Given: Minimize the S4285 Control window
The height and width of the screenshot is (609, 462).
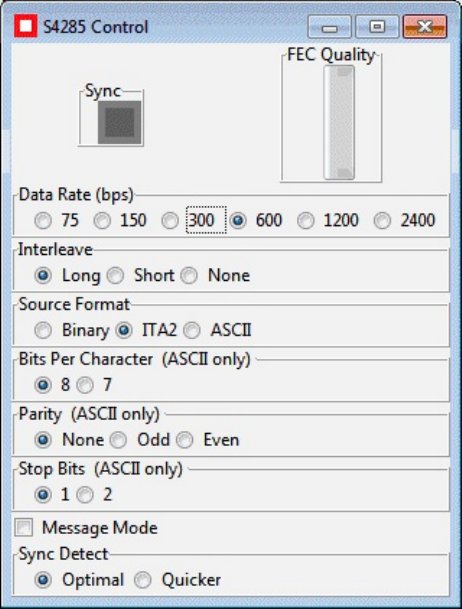Looking at the screenshot, I should pyautogui.click(x=330, y=26).
